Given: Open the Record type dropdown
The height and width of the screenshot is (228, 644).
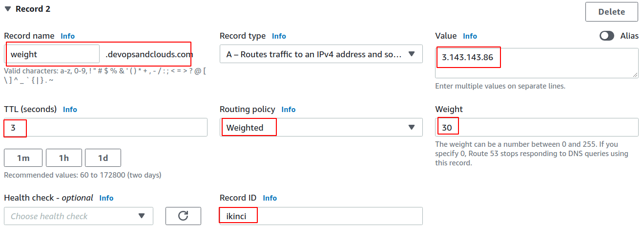Looking at the screenshot, I should [321, 54].
